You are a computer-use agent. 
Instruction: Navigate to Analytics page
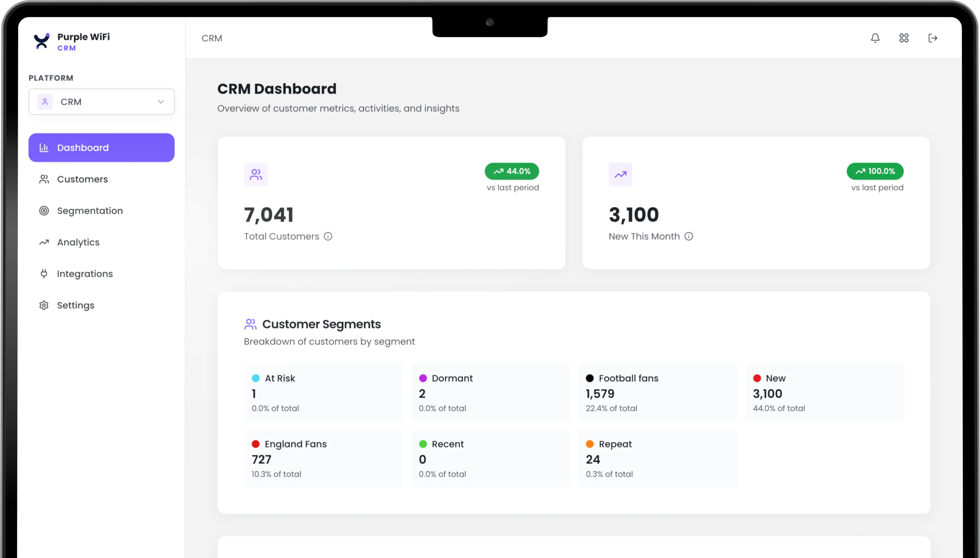point(101,242)
